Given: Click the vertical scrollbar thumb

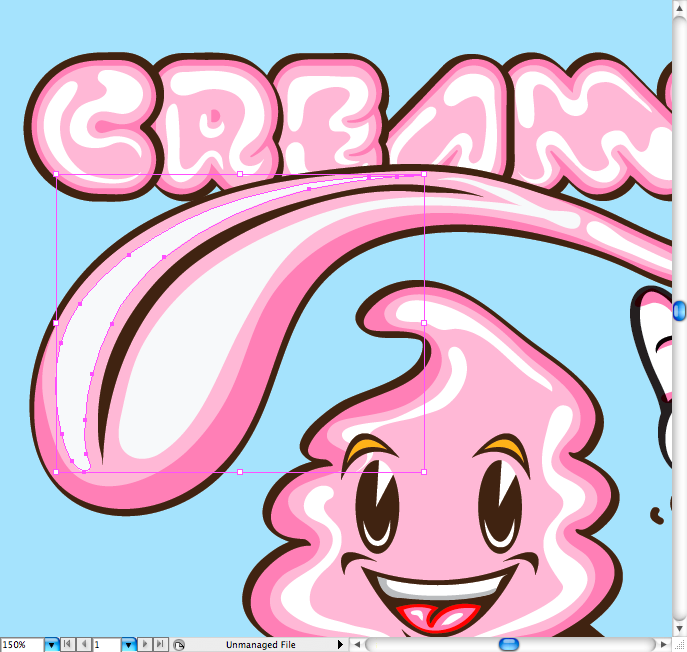Looking at the screenshot, I should click(x=680, y=311).
